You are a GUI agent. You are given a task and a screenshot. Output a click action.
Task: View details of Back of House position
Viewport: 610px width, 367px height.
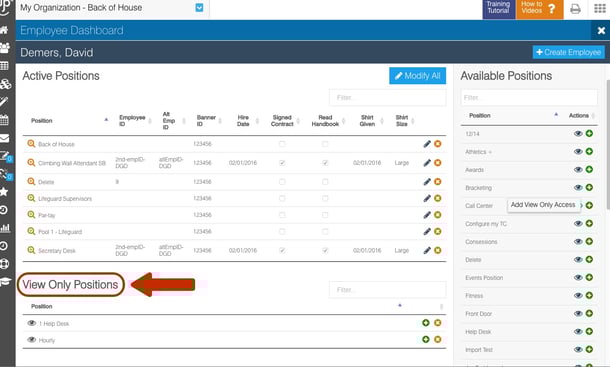pyautogui.click(x=31, y=144)
